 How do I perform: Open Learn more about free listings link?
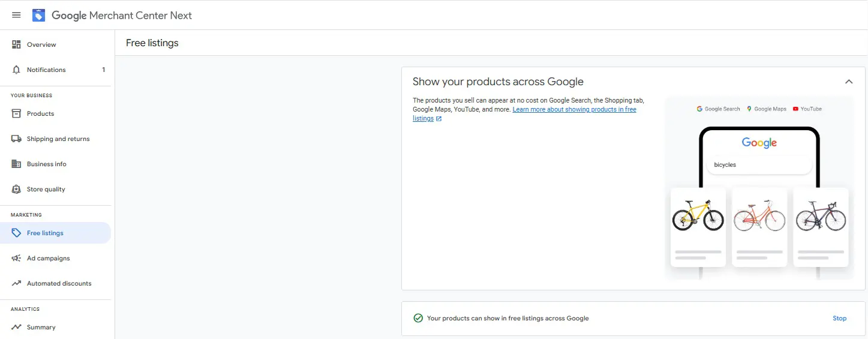[524, 114]
